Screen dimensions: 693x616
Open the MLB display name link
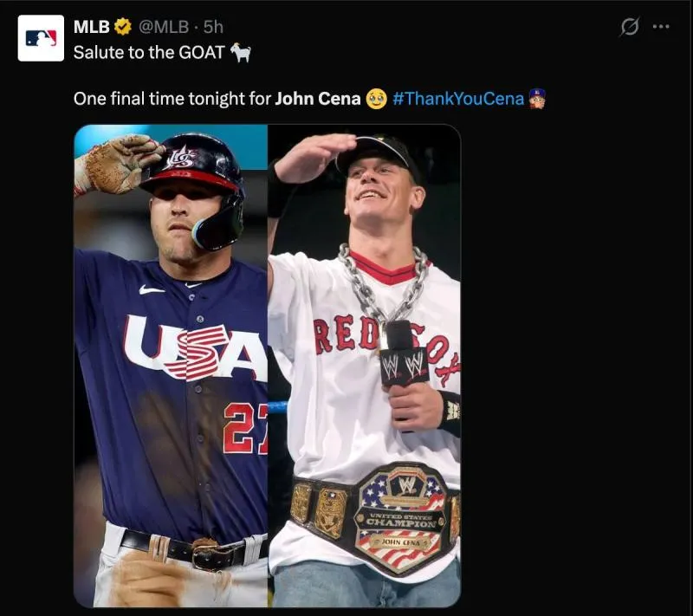pyautogui.click(x=92, y=27)
